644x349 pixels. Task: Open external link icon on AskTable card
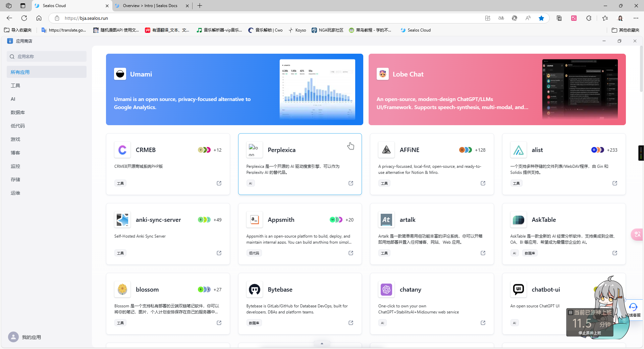[x=615, y=253]
